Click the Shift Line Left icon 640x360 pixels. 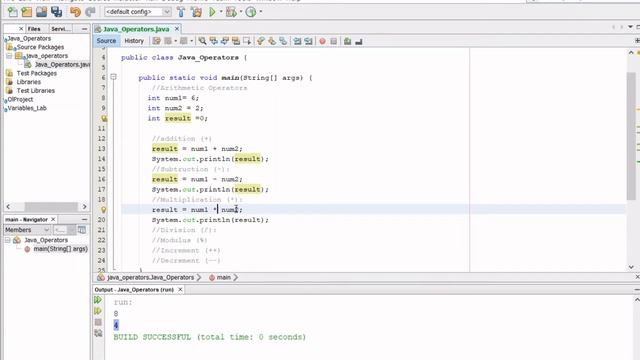297,41
